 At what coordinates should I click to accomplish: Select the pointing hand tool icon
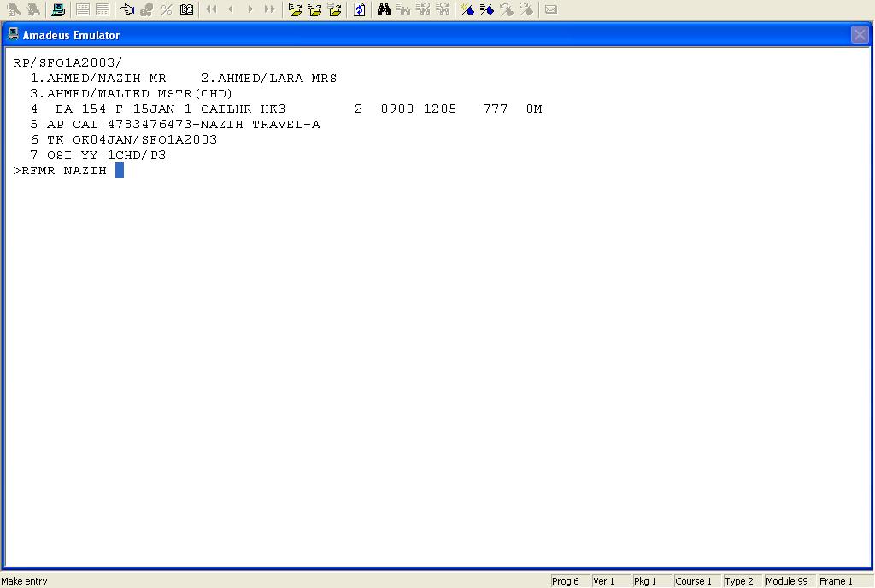point(127,9)
